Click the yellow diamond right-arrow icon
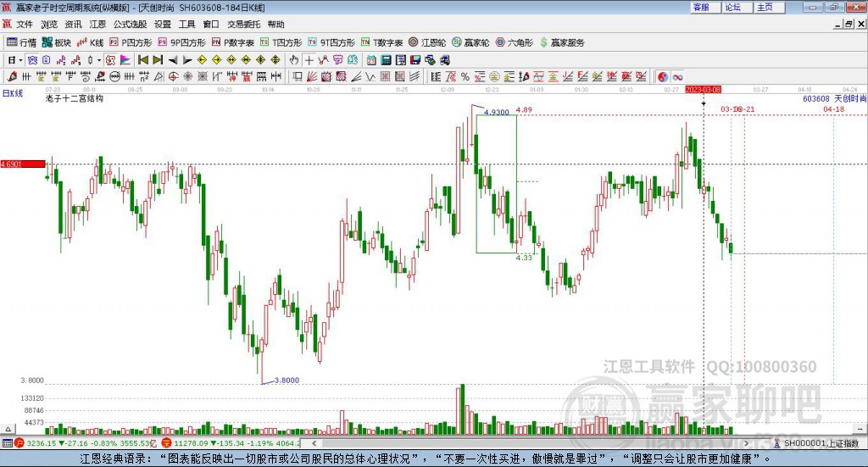The height and width of the screenshot is (467, 868). 216,60
